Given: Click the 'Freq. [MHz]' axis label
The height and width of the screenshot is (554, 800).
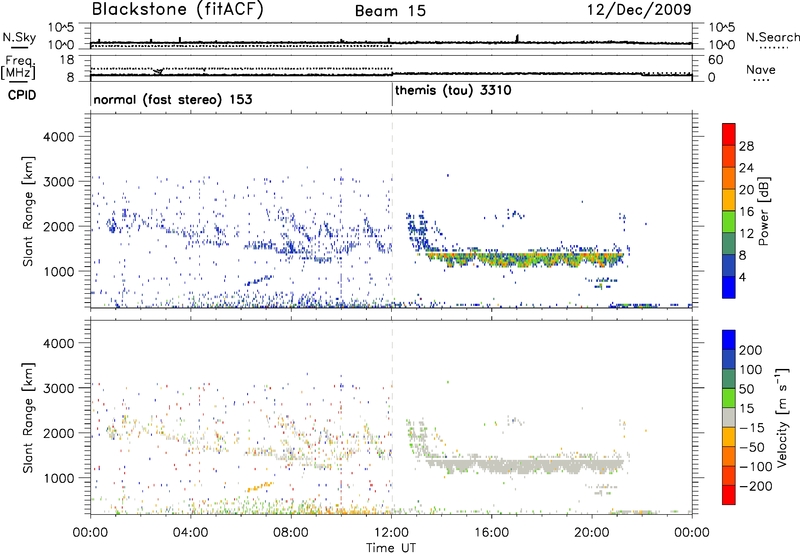Looking at the screenshot, I should (19, 67).
